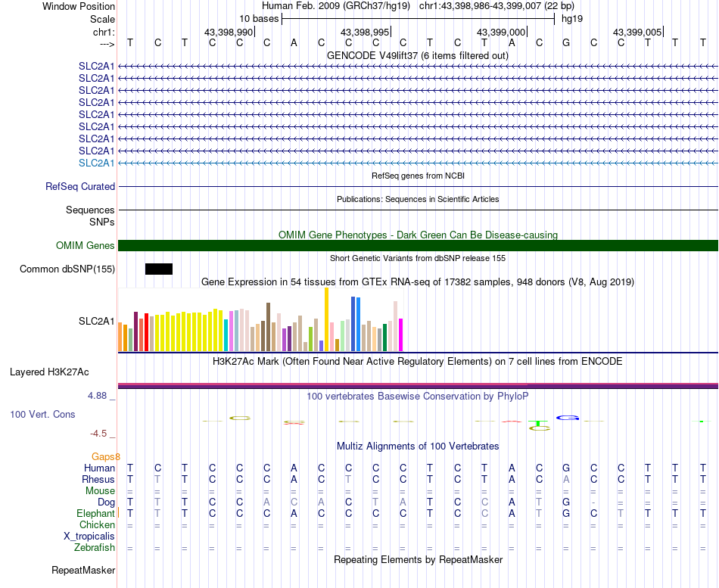This screenshot has height=588, width=719.
Task: Click coordinate label 43,399,005
Action: (637, 32)
